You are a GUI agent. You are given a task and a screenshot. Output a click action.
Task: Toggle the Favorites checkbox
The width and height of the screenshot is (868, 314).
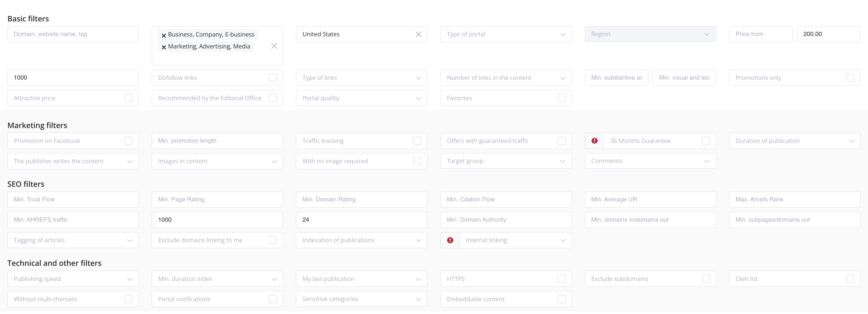point(561,98)
